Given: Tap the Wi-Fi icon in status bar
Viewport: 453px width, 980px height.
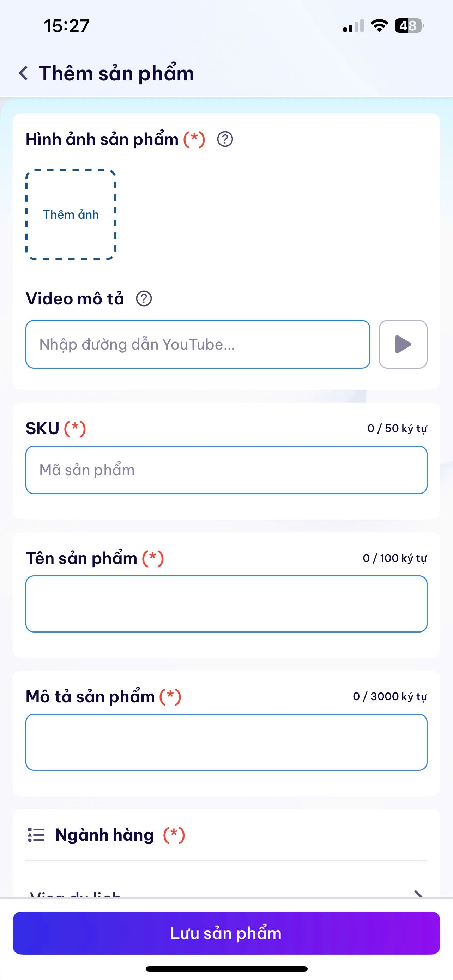Looking at the screenshot, I should pyautogui.click(x=379, y=26).
